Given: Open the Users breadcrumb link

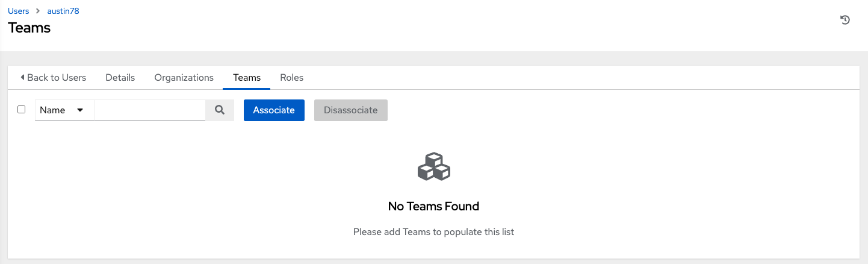Looking at the screenshot, I should (x=19, y=11).
